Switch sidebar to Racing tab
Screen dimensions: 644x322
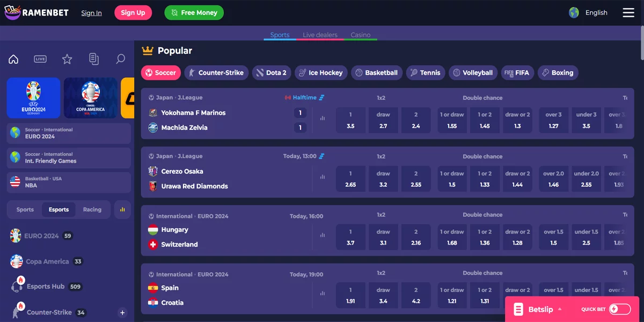coord(92,209)
